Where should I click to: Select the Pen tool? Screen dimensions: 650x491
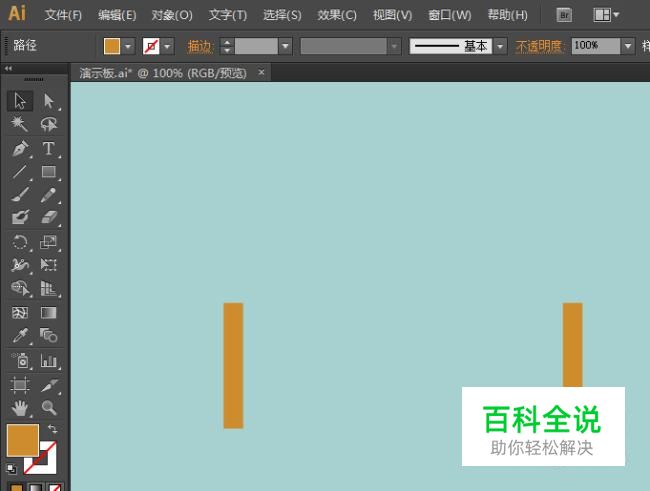click(x=20, y=148)
